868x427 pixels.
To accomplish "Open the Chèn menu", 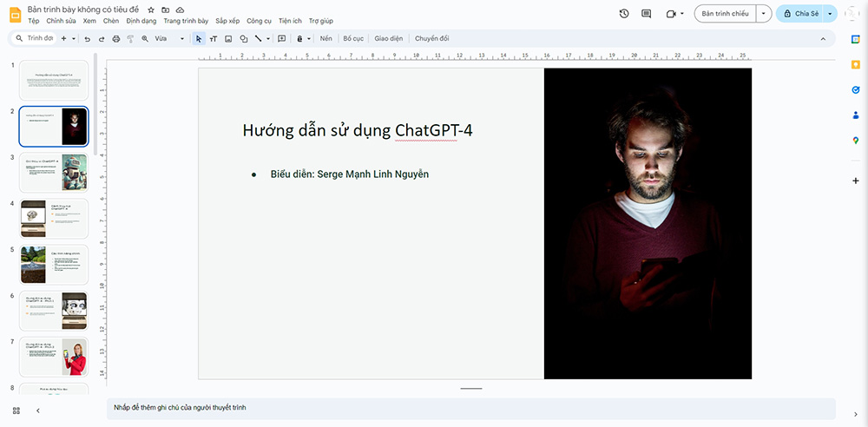I will pyautogui.click(x=111, y=21).
